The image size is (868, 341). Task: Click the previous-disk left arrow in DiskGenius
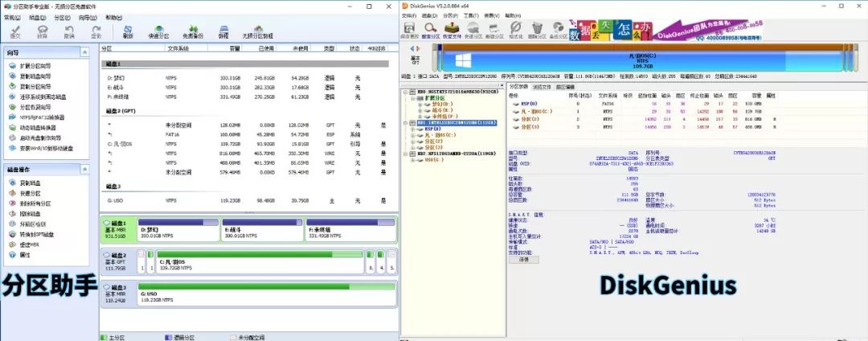pyautogui.click(x=411, y=49)
